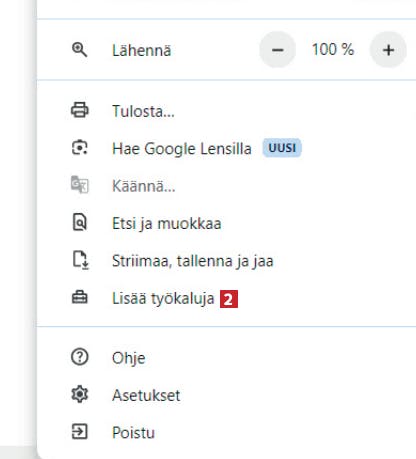Expand the Etsi ja muokkaa submenu
This screenshot has width=416, height=459.
[227, 223]
